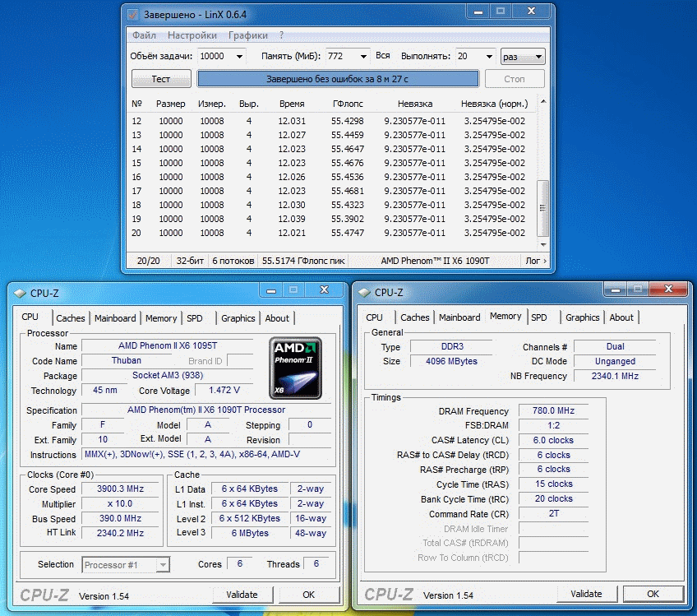The height and width of the screenshot is (616, 697).
Task: Minimize the LinX window
Action: tap(477, 12)
